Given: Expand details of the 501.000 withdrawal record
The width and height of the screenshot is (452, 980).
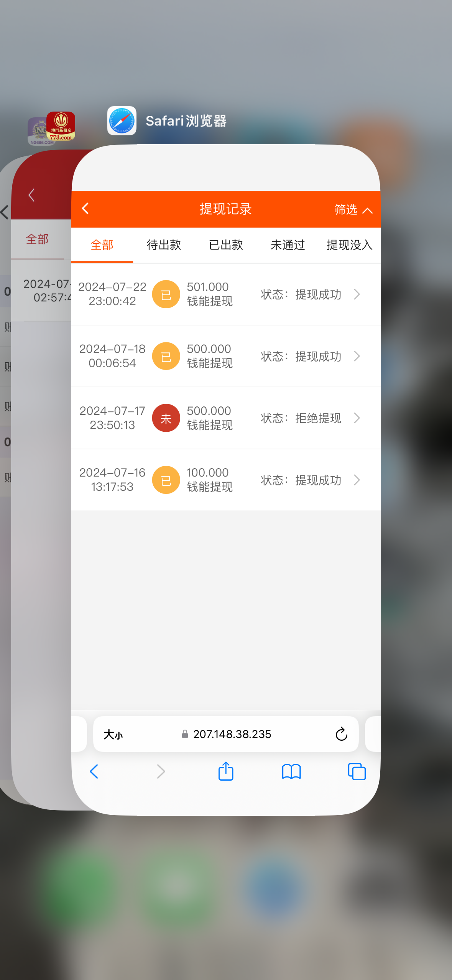Looking at the screenshot, I should pos(357,294).
